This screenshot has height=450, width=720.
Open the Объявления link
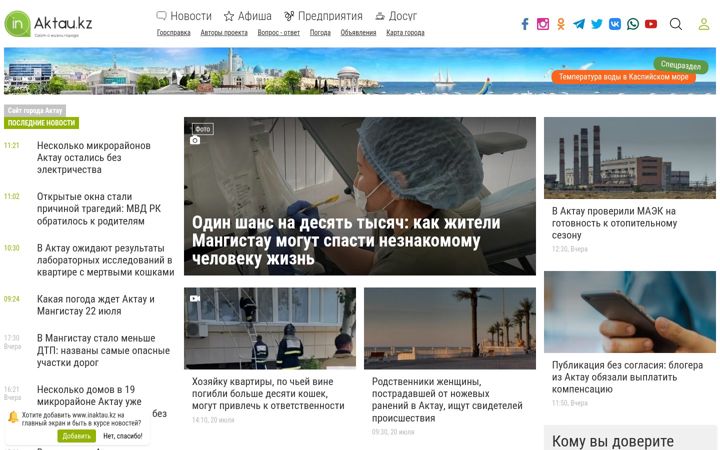pos(358,33)
